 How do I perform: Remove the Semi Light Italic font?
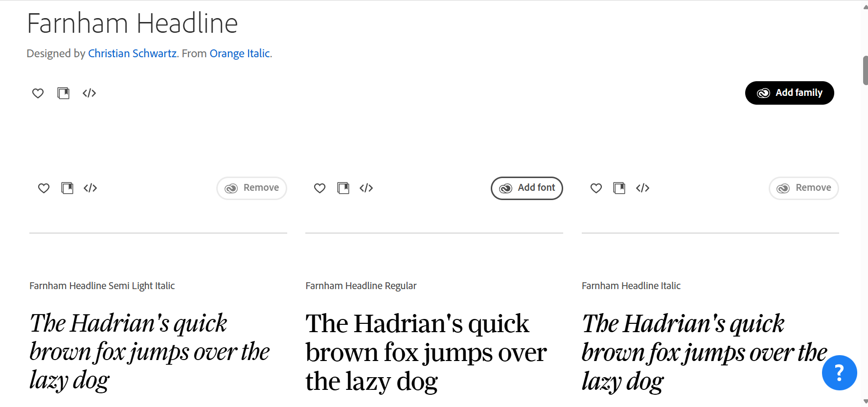pos(251,188)
